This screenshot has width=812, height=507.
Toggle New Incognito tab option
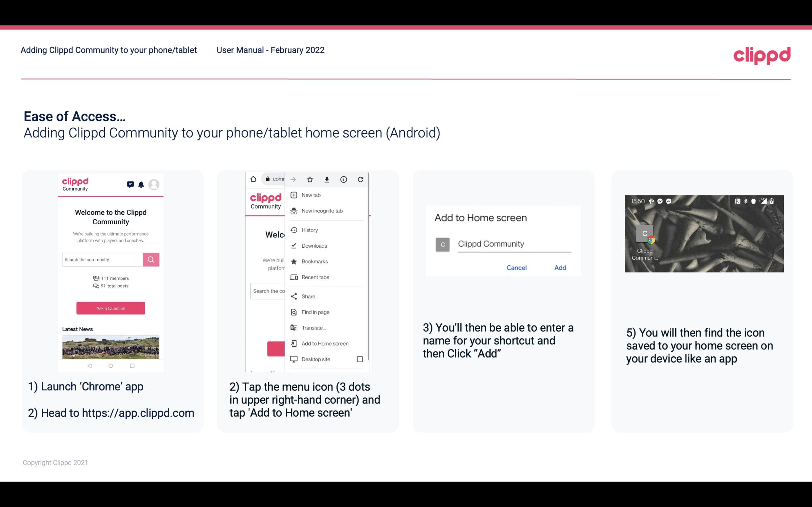(x=321, y=211)
